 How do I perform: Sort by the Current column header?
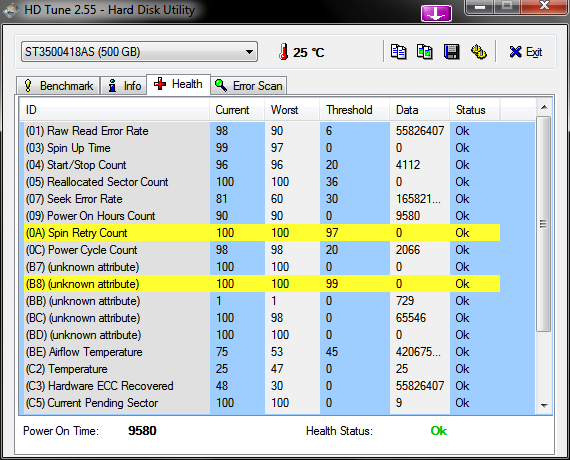(x=237, y=110)
